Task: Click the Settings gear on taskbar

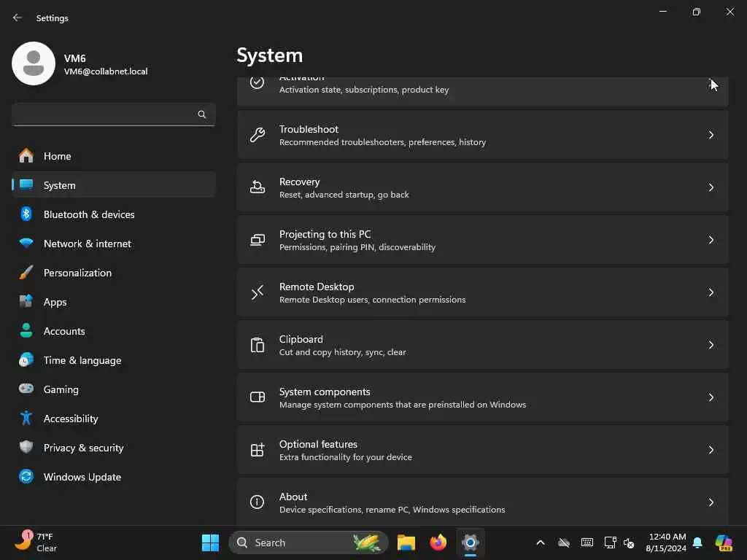Action: 471,542
